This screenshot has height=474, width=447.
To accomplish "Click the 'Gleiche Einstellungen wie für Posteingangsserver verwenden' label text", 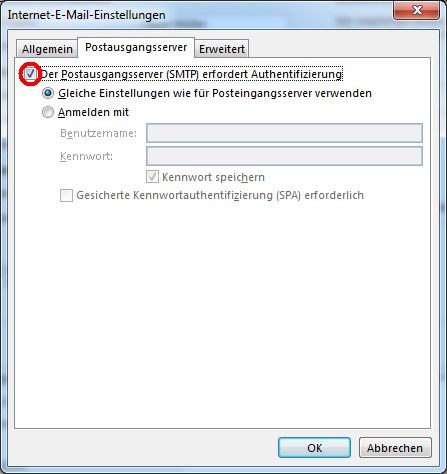I will pyautogui.click(x=215, y=93).
